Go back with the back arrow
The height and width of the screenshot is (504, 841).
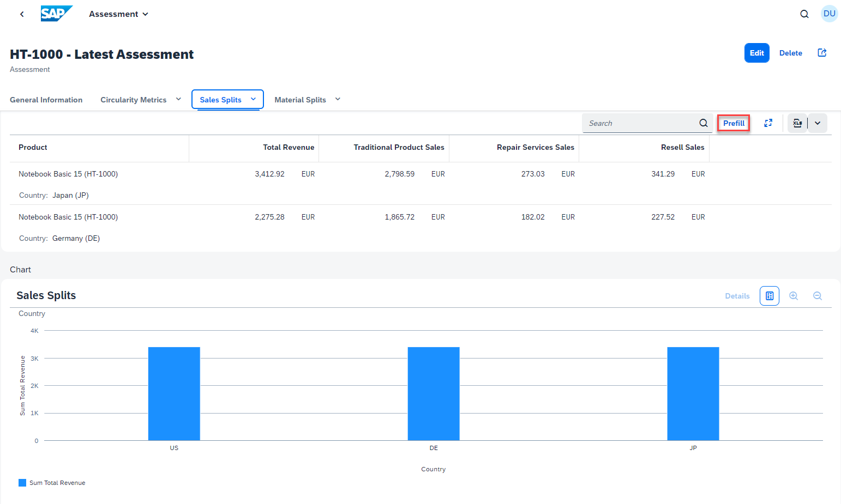tap(22, 14)
